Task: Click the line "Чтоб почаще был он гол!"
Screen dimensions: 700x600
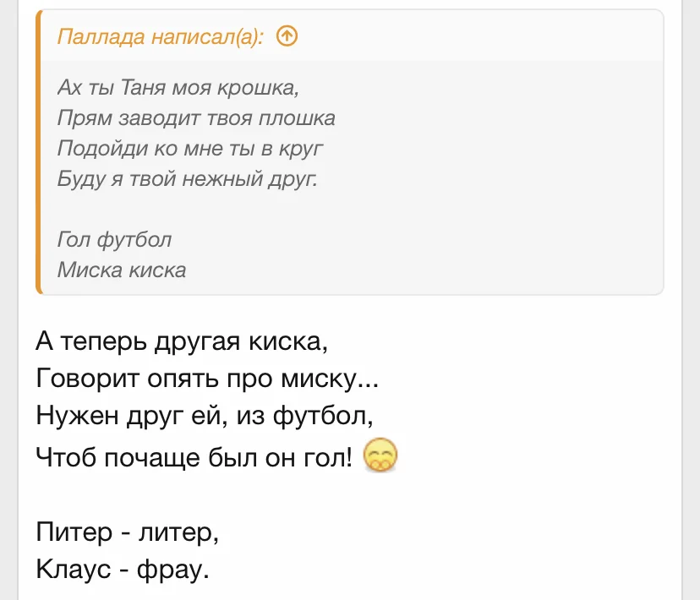Action: 194,457
